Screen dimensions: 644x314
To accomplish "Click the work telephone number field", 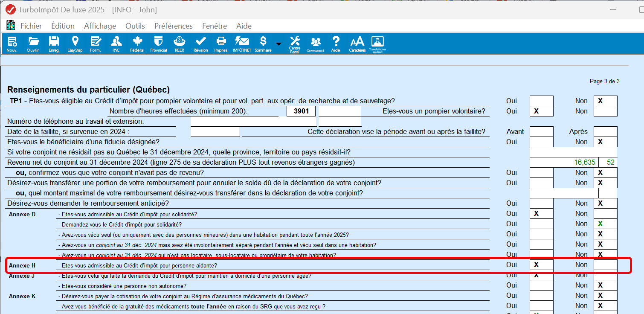I will point(247,122).
